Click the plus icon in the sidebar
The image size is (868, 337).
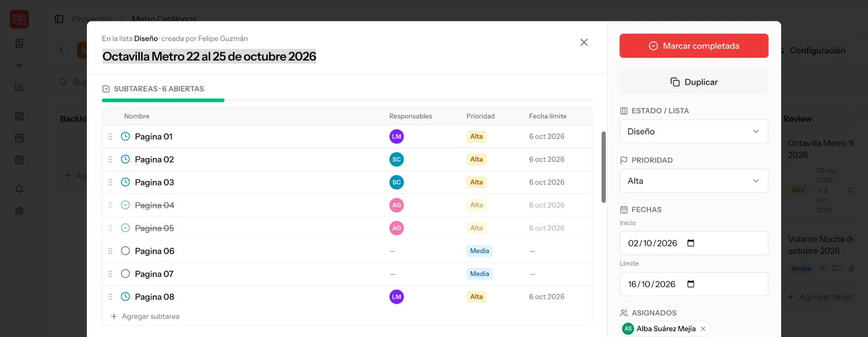click(x=19, y=65)
